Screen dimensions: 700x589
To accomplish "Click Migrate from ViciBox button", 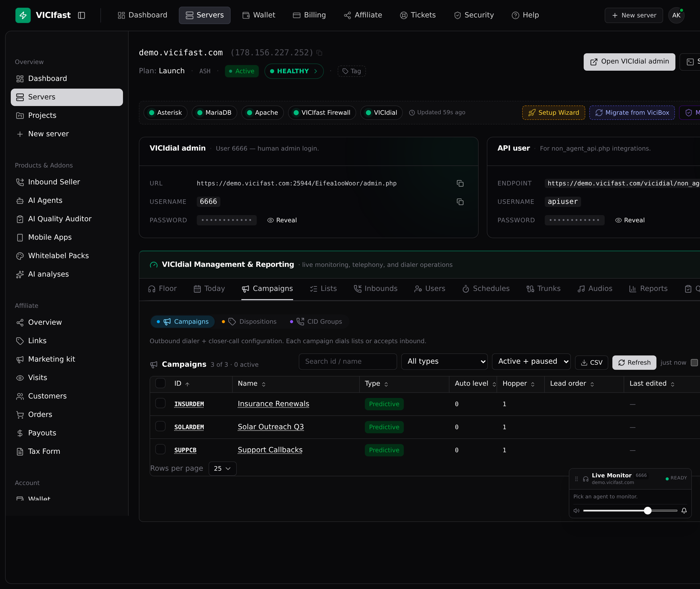I will [632, 112].
